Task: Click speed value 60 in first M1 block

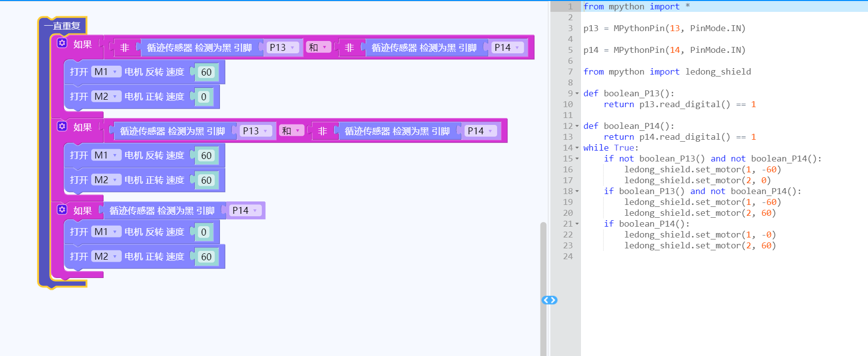Action: (206, 72)
